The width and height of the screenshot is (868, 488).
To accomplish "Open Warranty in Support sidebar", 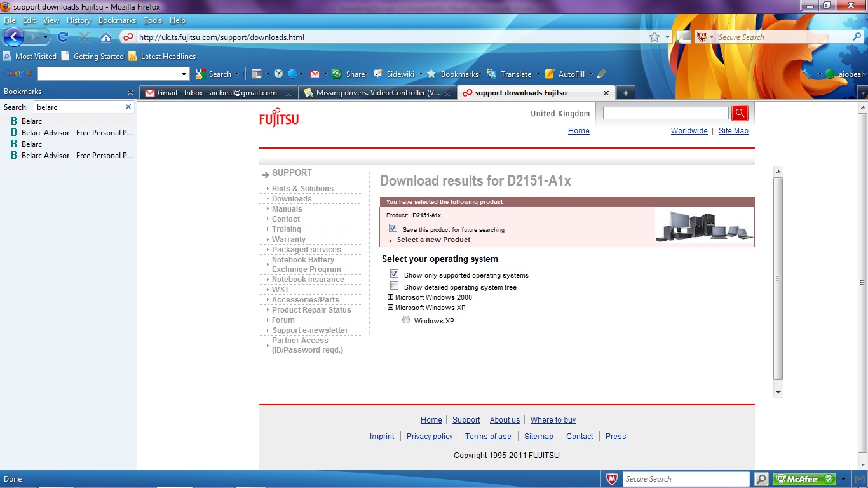I will tap(288, 240).
